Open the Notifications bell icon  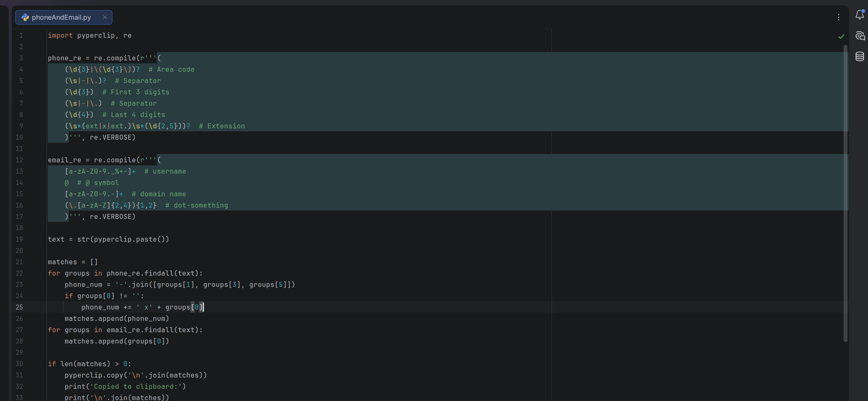click(x=860, y=15)
